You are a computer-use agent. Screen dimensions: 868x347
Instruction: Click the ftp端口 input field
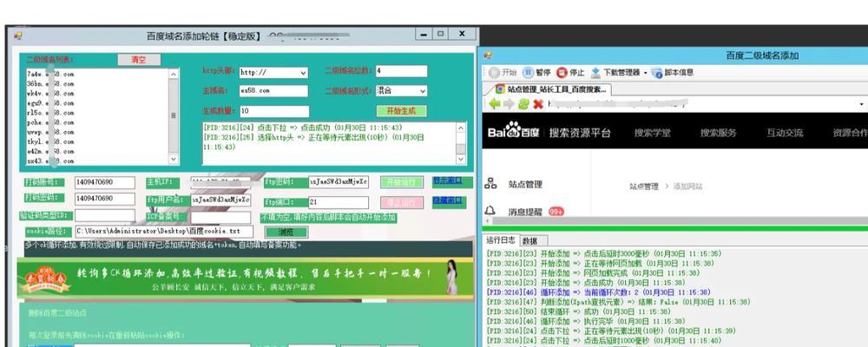pyautogui.click(x=339, y=202)
